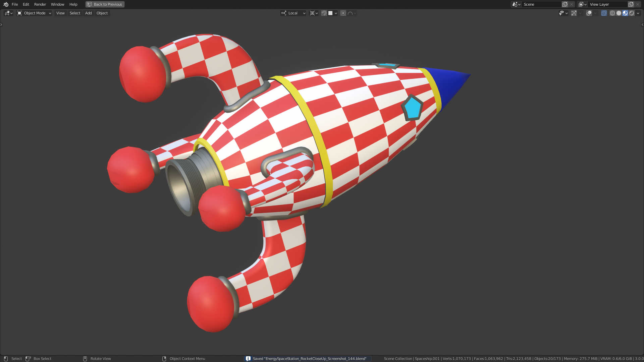This screenshot has height=362, width=644.
Task: Toggle snapping with the magnet icon
Action: (324, 13)
